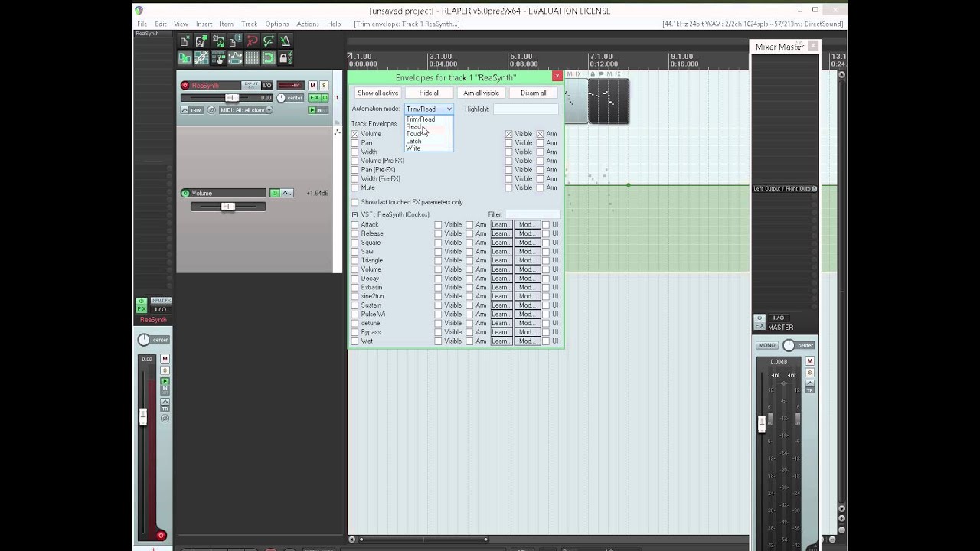Open MIDI input dropdown on ReaSynth track
The height and width of the screenshot is (551, 980).
click(x=246, y=110)
